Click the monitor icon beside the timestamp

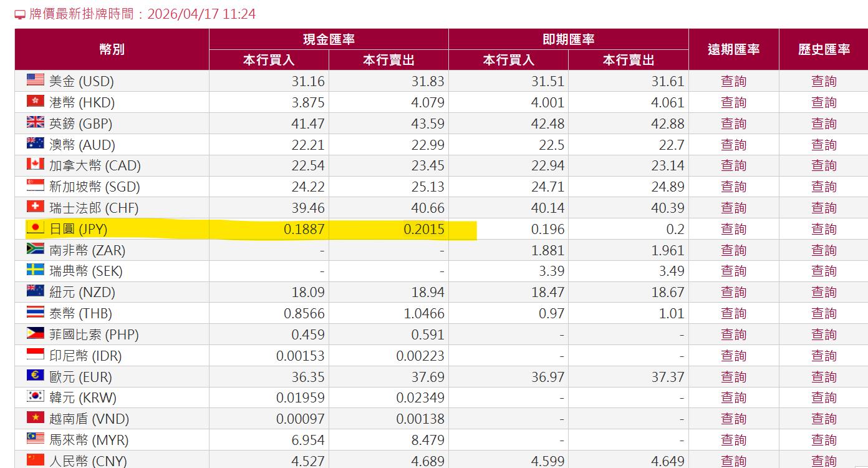[19, 13]
